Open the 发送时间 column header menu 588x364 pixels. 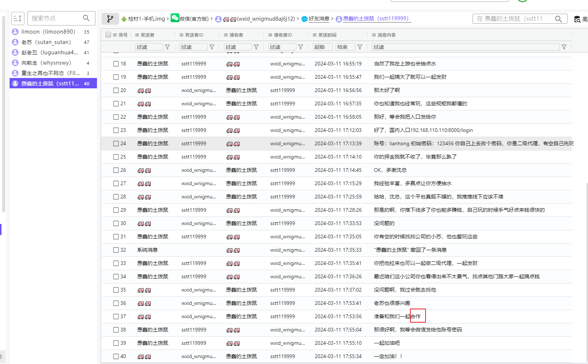click(x=315, y=35)
